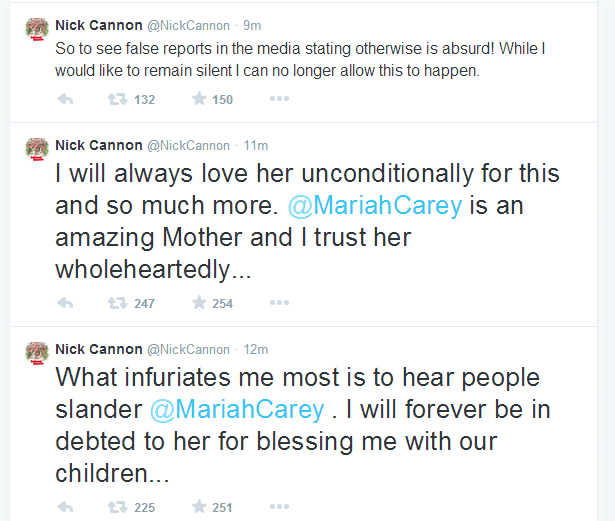Favorite the amazing Mother tweet
This screenshot has width=615, height=521.
198,303
